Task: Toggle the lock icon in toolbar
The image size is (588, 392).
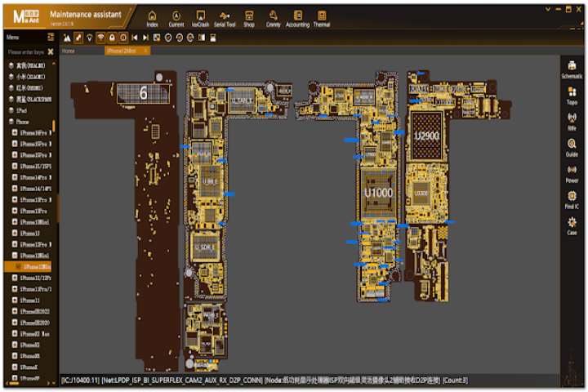Action: [x=112, y=38]
